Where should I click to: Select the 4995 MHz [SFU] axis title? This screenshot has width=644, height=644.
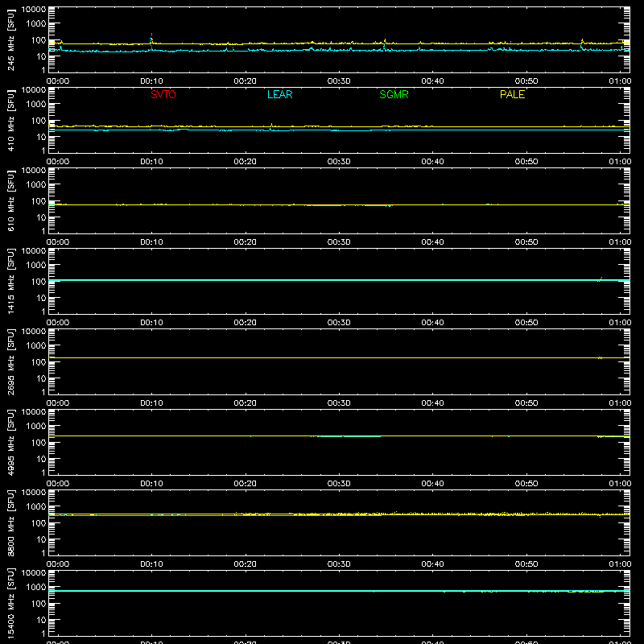(11, 442)
